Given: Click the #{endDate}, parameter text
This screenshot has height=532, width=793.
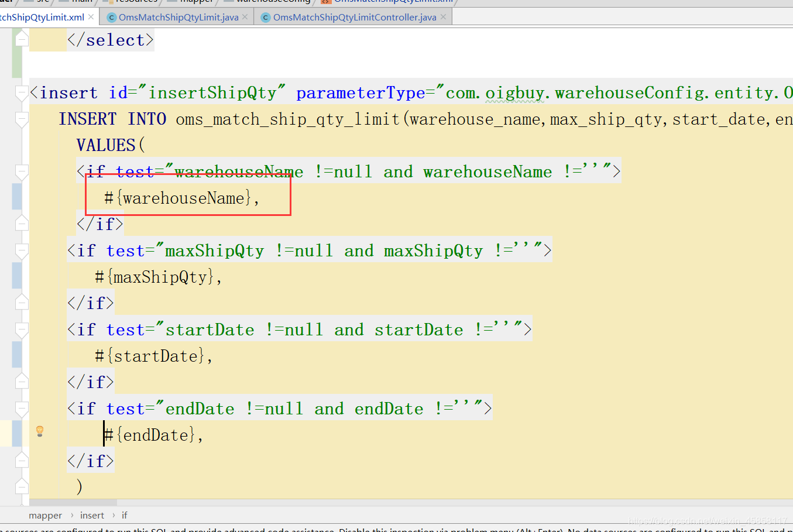Looking at the screenshot, I should tap(153, 435).
